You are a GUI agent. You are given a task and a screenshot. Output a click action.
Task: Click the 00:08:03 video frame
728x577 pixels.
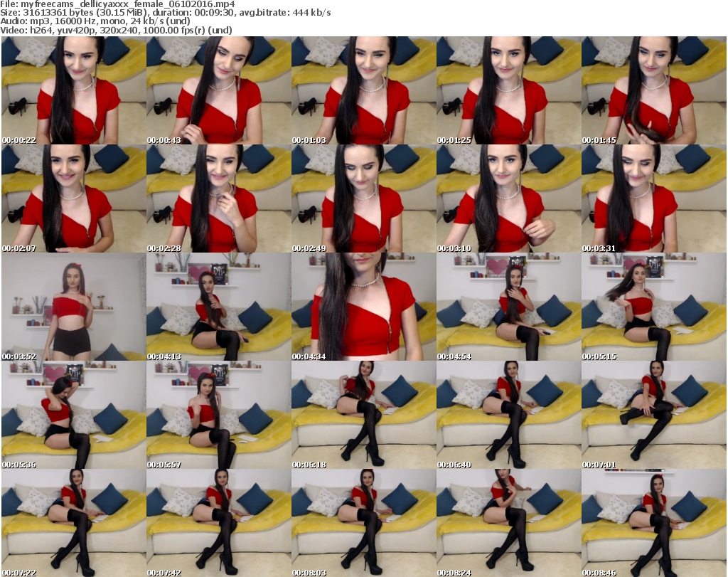click(363, 523)
